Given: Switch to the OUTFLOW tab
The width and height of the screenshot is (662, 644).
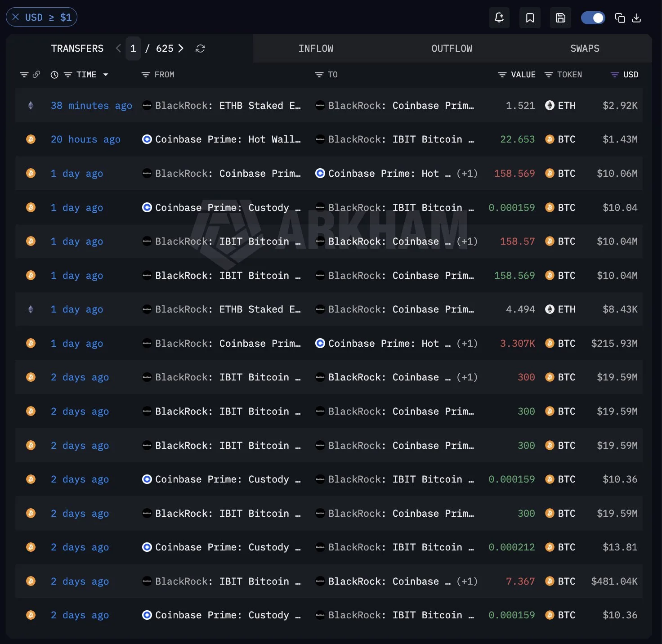Looking at the screenshot, I should point(452,49).
